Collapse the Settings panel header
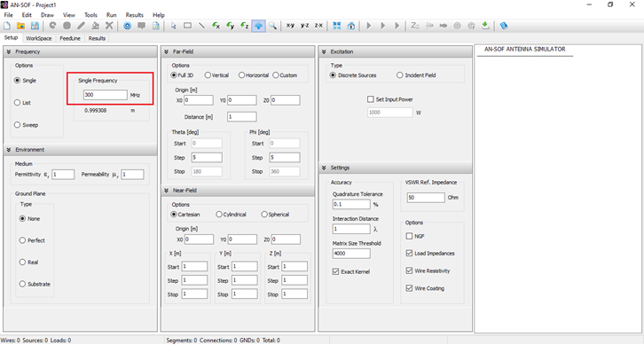644x345 pixels. (396, 168)
